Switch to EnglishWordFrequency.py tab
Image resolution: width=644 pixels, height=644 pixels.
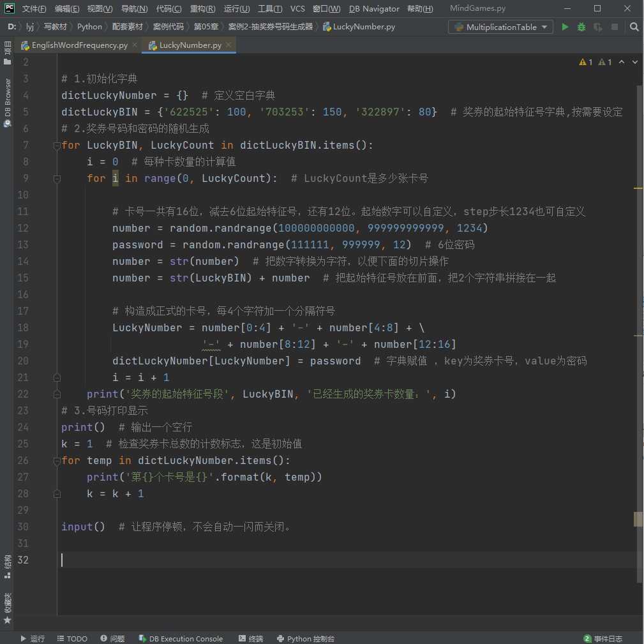tap(74, 45)
